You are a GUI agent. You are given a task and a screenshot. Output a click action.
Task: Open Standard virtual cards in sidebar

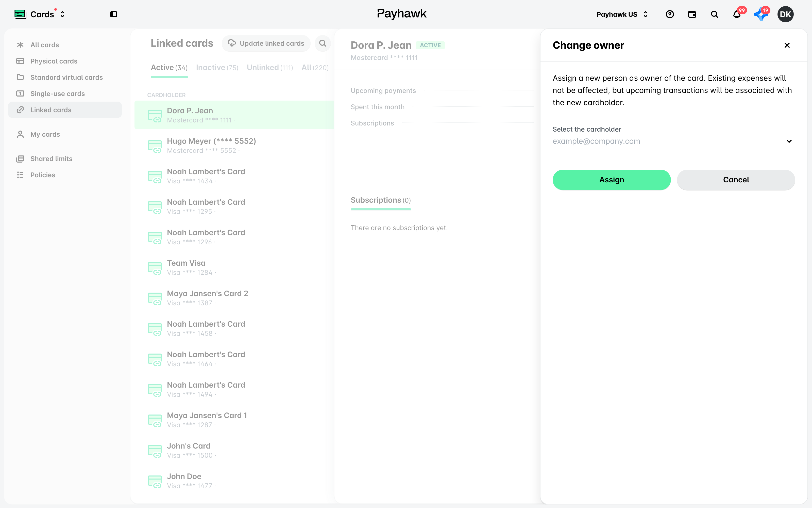pyautogui.click(x=65, y=77)
